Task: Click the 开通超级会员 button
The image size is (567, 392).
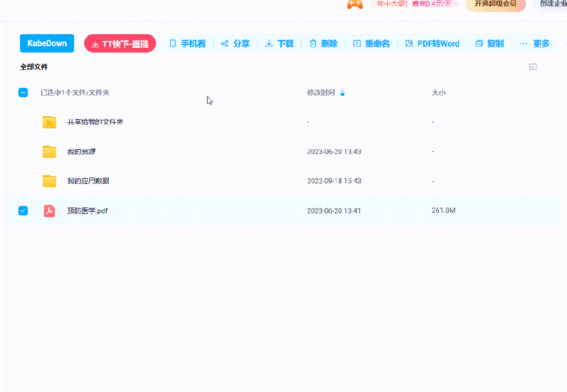Action: coord(495,4)
